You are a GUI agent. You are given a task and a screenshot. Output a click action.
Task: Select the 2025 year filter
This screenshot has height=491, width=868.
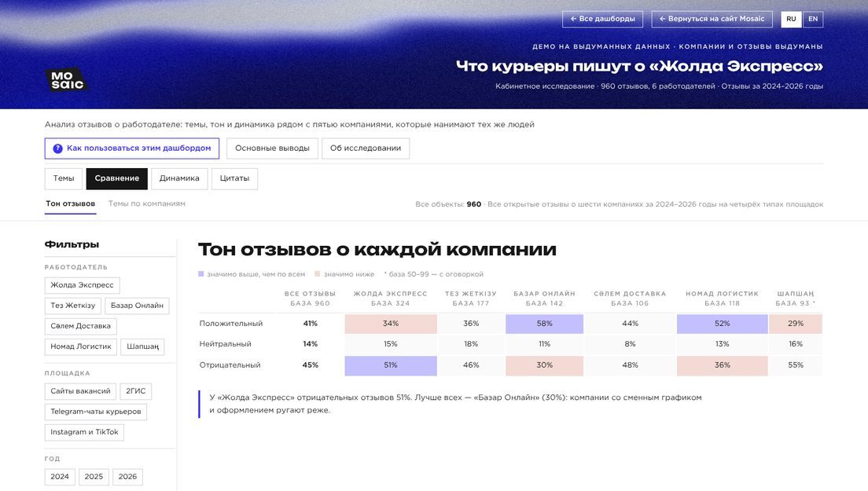pos(94,477)
